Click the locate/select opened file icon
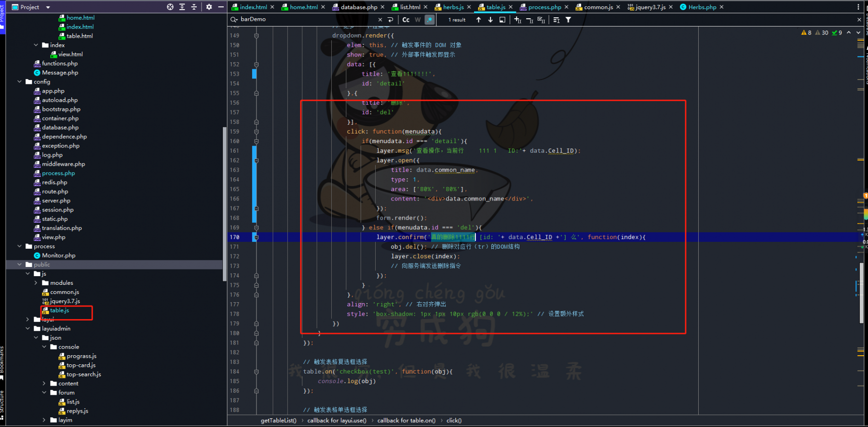This screenshot has width=868, height=427. (170, 7)
